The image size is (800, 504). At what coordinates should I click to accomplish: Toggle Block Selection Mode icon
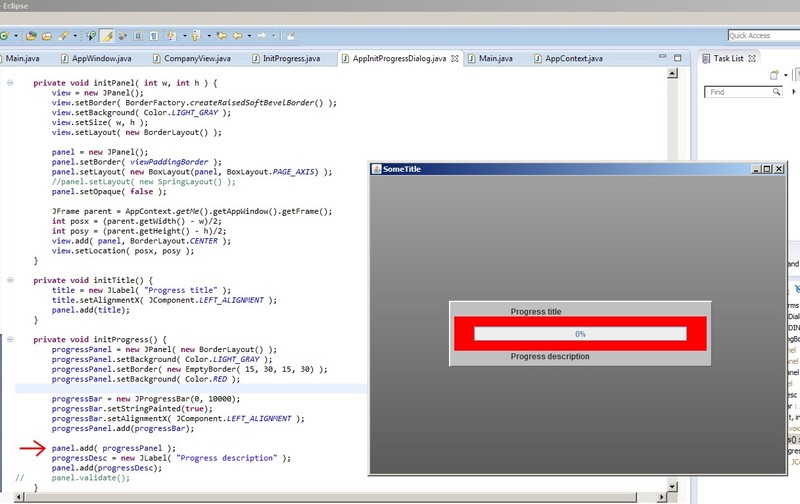[x=138, y=36]
